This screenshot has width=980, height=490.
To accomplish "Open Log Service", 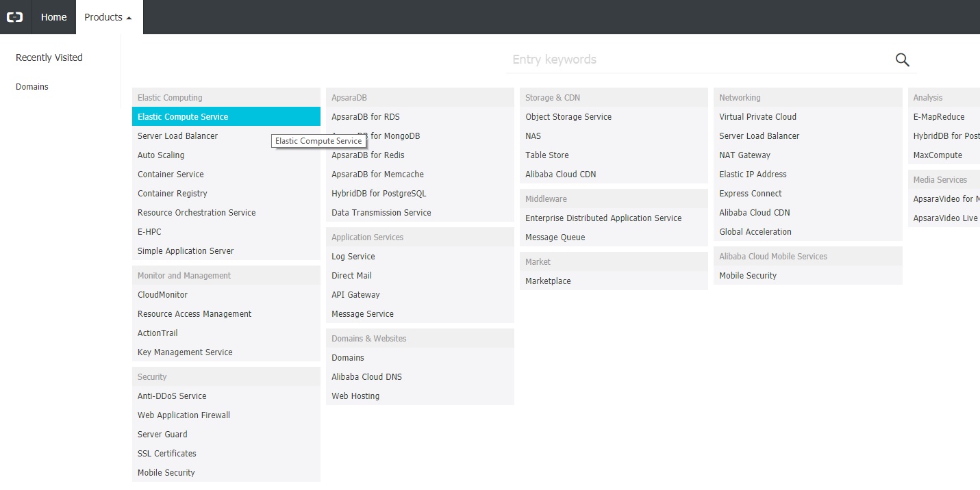I will coord(420,256).
